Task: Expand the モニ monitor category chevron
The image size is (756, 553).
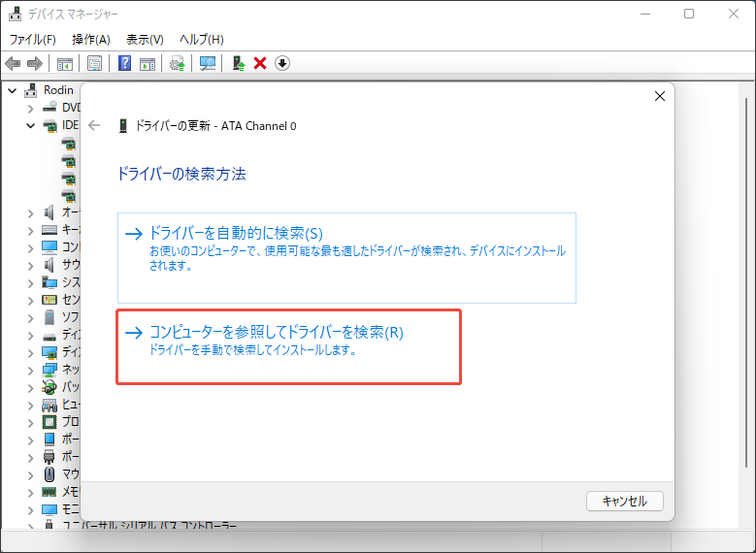Action: (x=30, y=510)
